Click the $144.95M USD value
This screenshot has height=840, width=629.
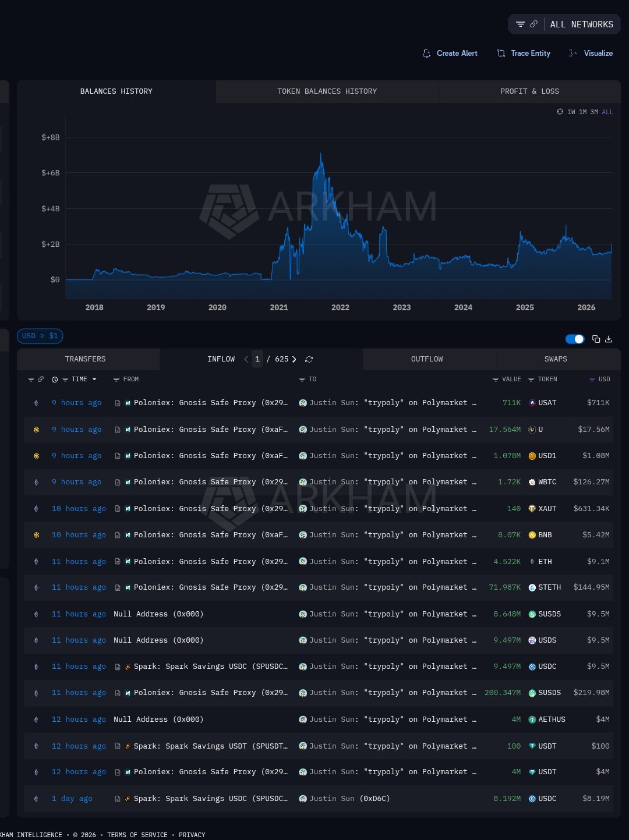(x=591, y=587)
